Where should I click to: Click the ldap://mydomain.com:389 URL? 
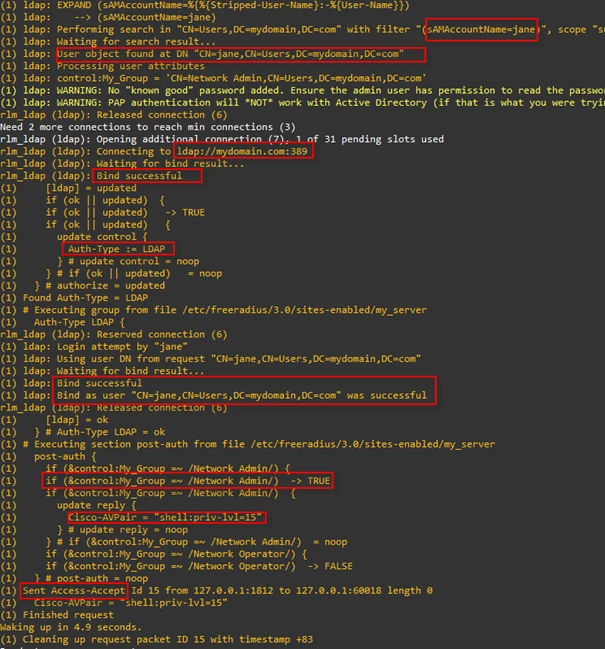237,151
